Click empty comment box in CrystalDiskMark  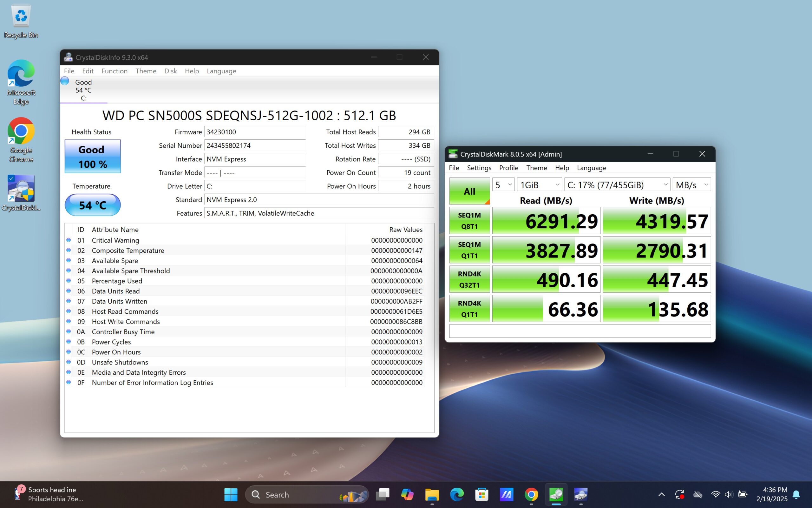(x=580, y=331)
